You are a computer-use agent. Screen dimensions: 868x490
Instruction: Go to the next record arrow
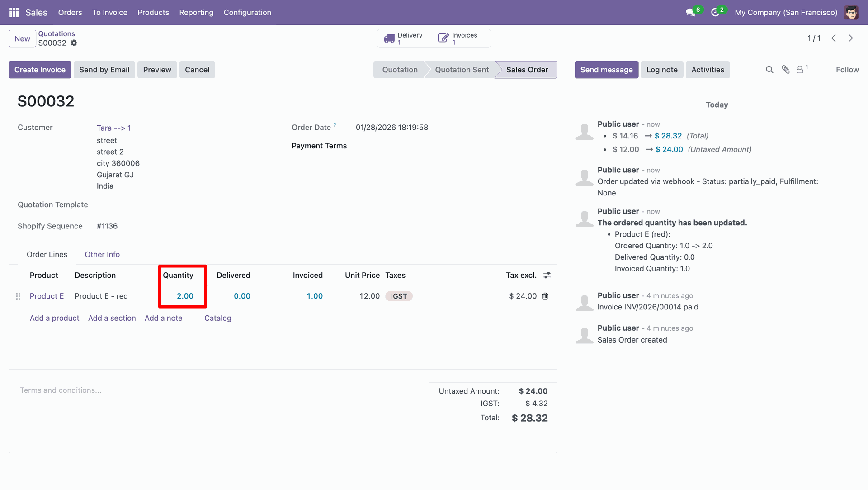pos(851,38)
